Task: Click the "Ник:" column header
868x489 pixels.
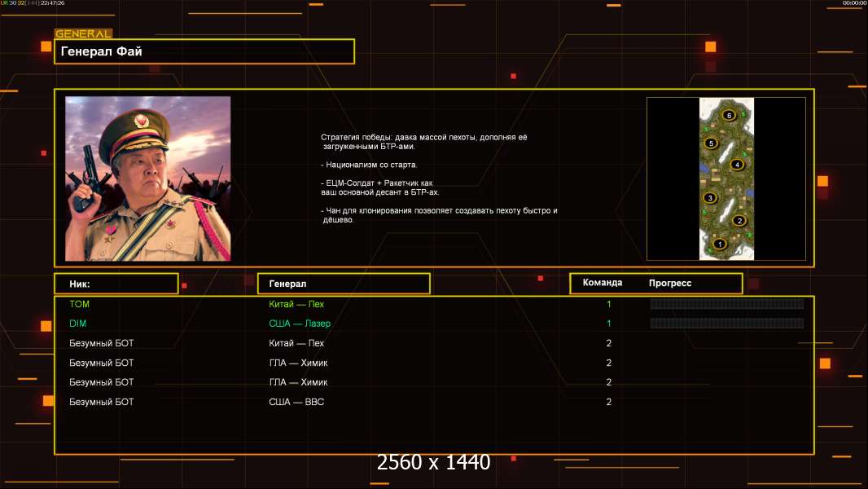Action: (116, 284)
